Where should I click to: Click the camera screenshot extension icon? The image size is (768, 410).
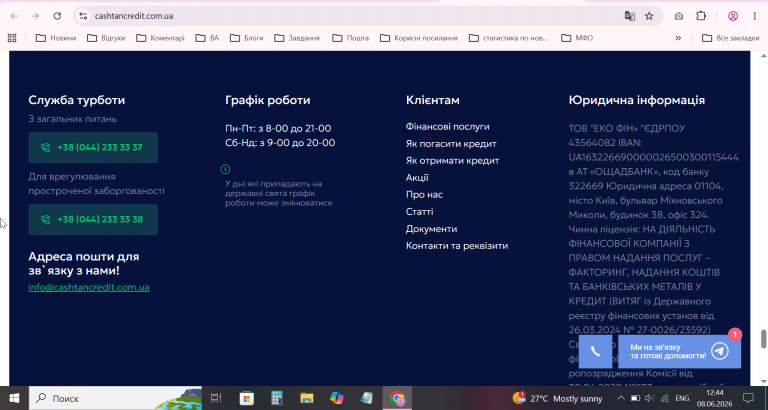coord(678,16)
